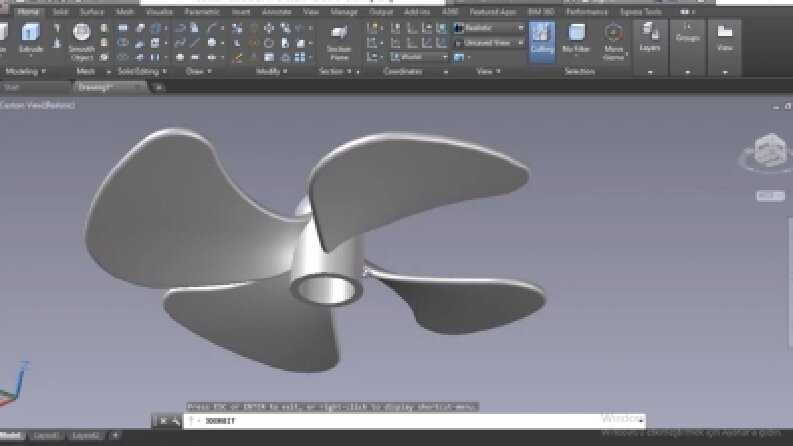Click the Presspull icon beside Extrude
Viewport: 793px width, 446px height.
click(x=57, y=44)
